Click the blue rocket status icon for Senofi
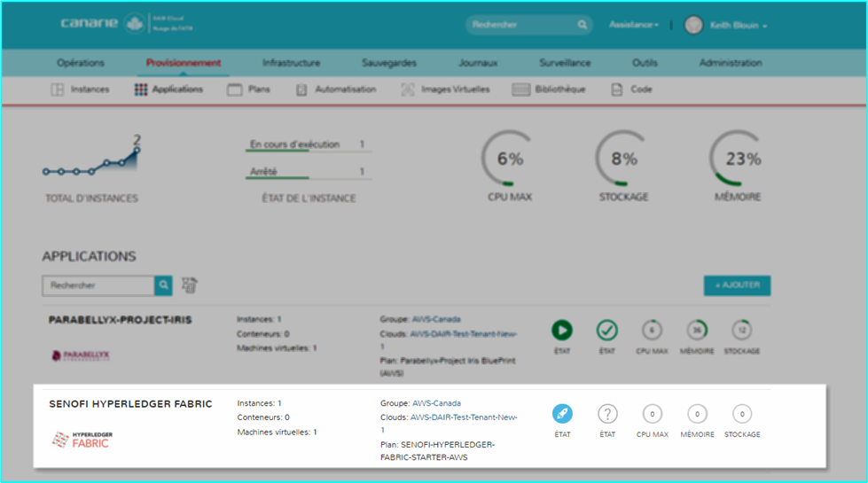Viewport: 868px width, 483px height. point(562,414)
